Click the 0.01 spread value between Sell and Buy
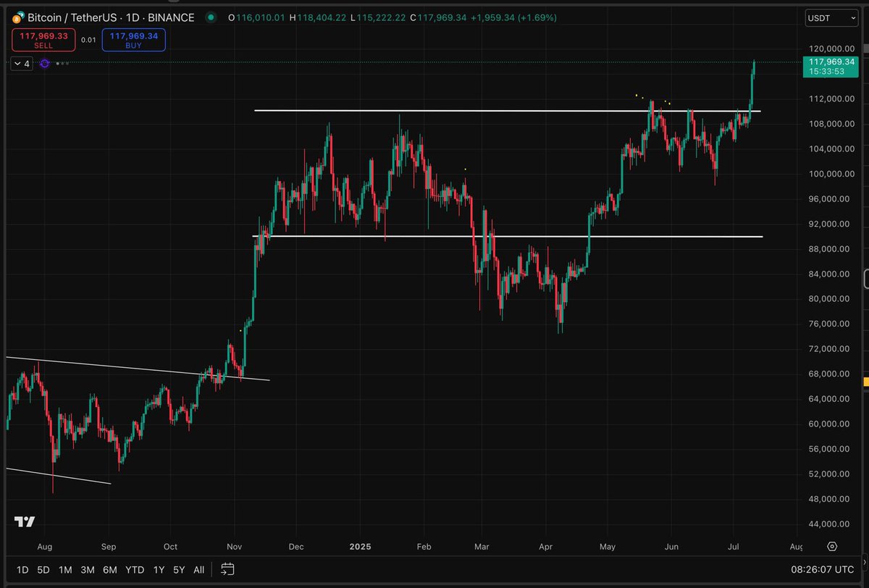This screenshot has width=869, height=588. point(88,40)
